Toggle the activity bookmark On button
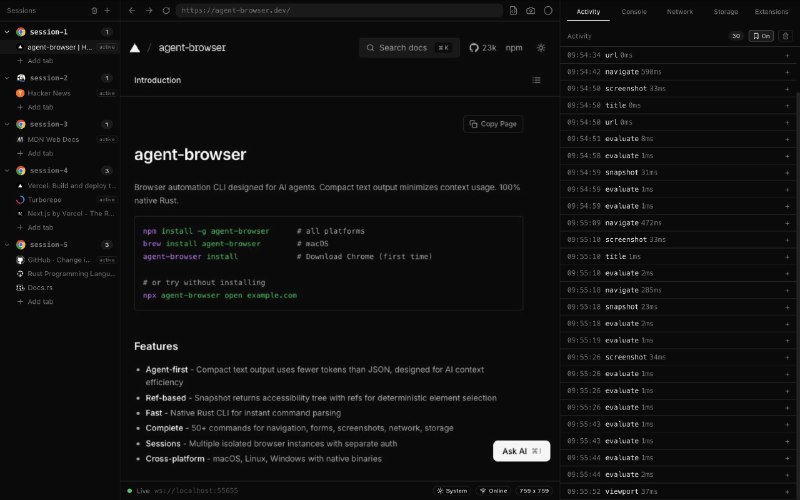This screenshot has height=500, width=800. pyautogui.click(x=761, y=36)
